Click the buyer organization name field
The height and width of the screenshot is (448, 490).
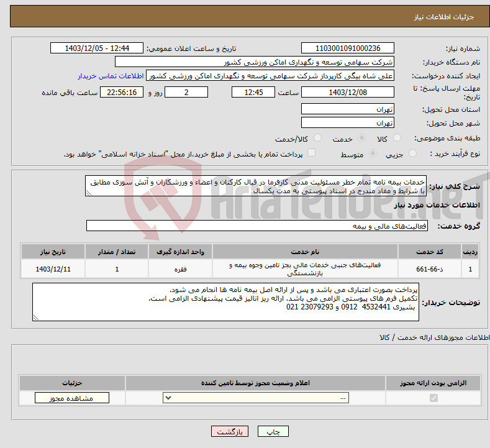click(x=255, y=62)
